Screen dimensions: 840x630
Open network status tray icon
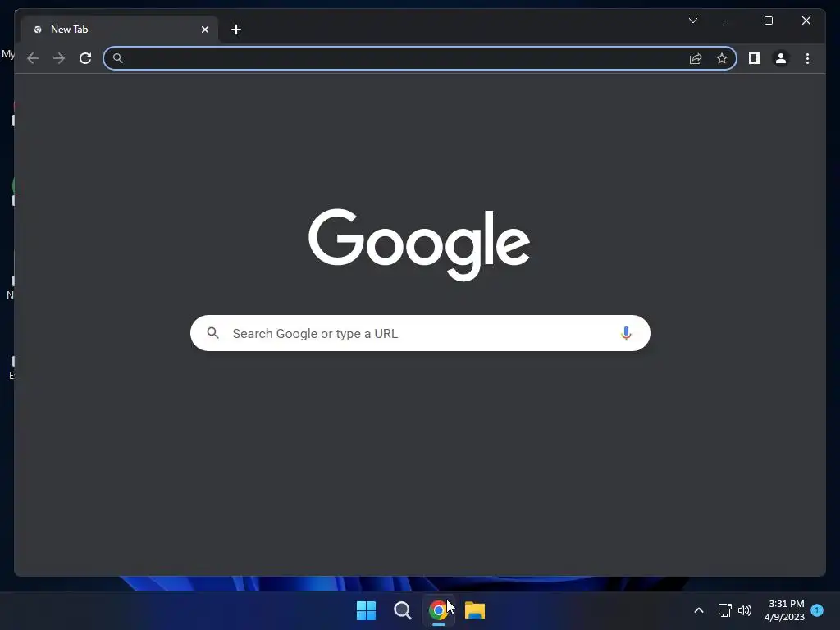(724, 610)
